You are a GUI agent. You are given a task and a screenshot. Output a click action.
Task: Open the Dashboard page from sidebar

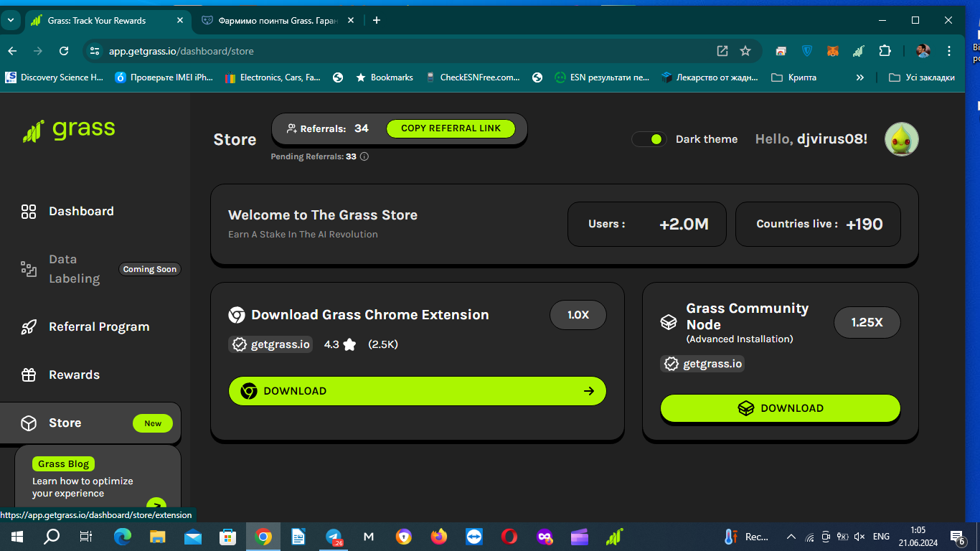click(81, 211)
